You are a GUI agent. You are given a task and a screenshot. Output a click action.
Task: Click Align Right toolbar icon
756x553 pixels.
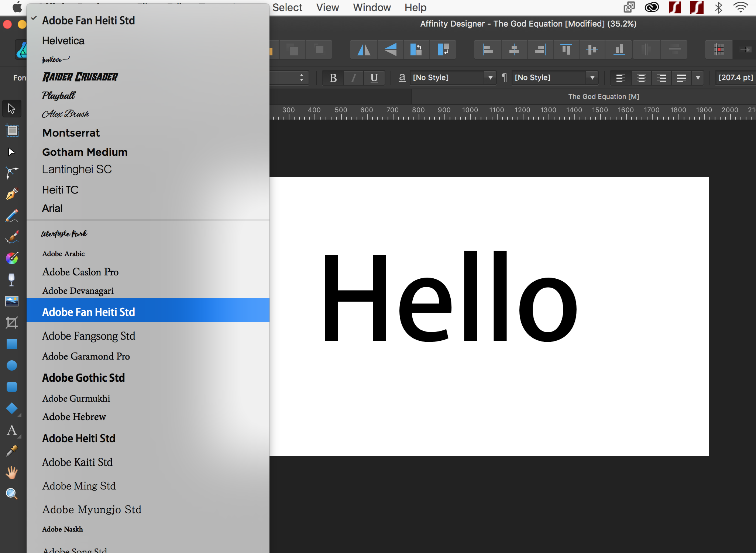pos(540,49)
